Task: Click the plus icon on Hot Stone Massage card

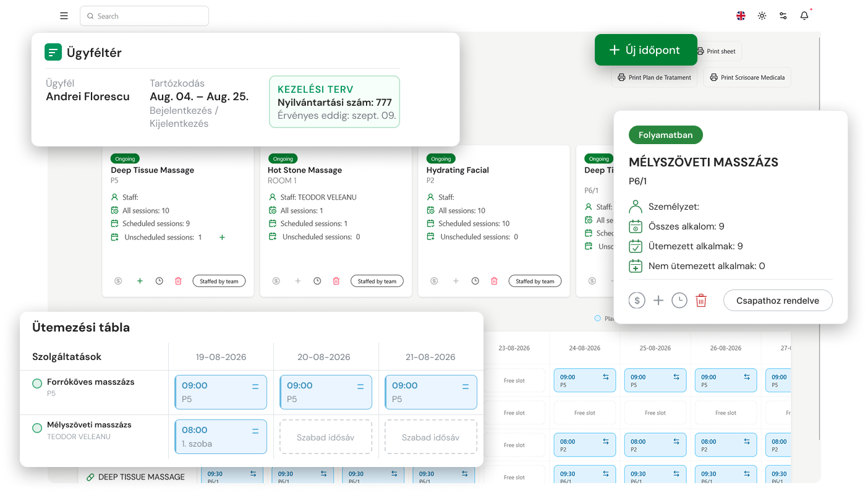Action: 297,281
